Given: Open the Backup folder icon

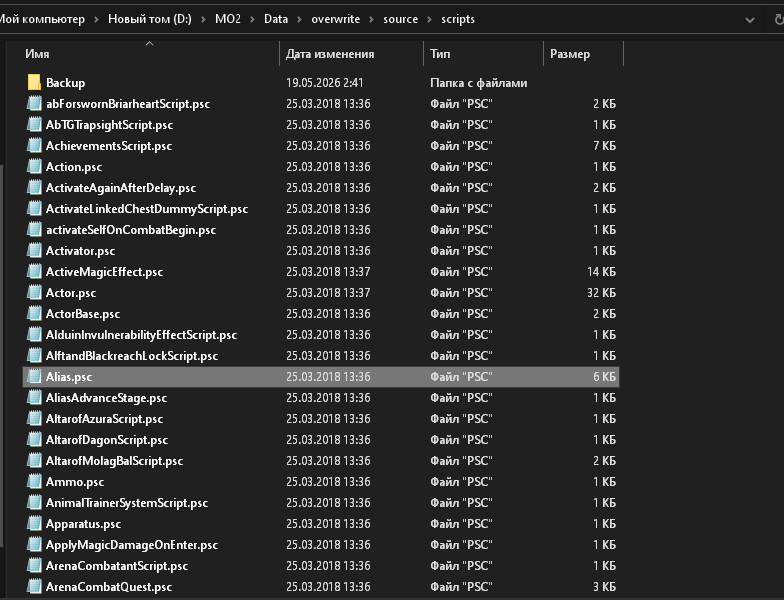Looking at the screenshot, I should coord(34,82).
